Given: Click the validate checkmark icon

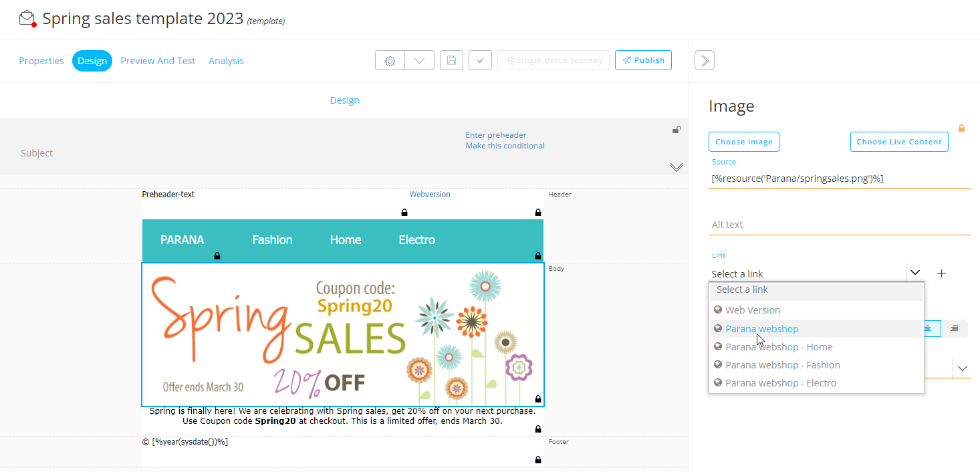Looking at the screenshot, I should point(481,61).
